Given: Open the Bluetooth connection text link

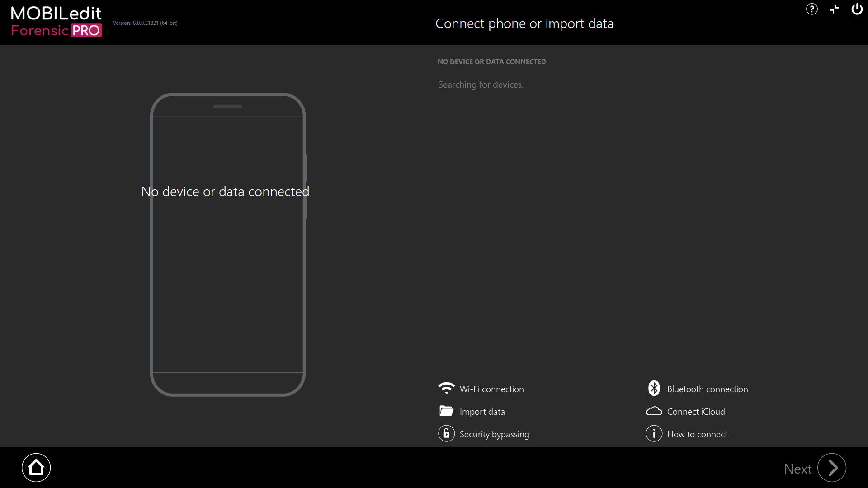Looking at the screenshot, I should tap(707, 389).
